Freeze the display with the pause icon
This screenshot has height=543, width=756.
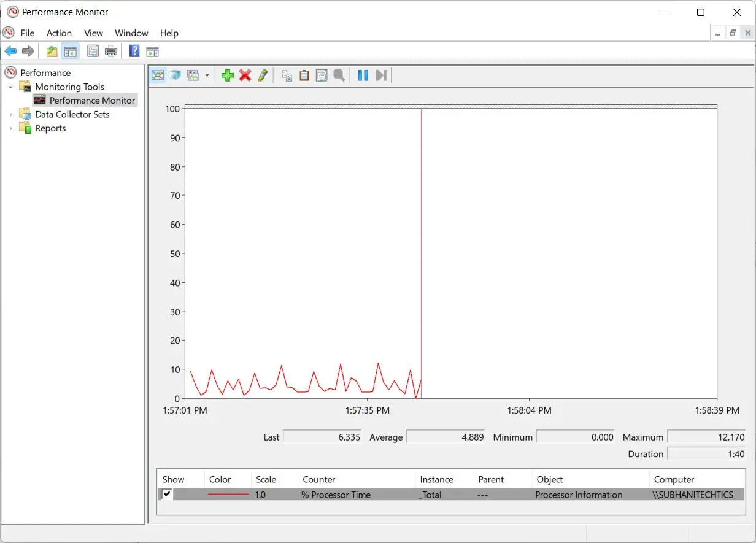click(363, 75)
